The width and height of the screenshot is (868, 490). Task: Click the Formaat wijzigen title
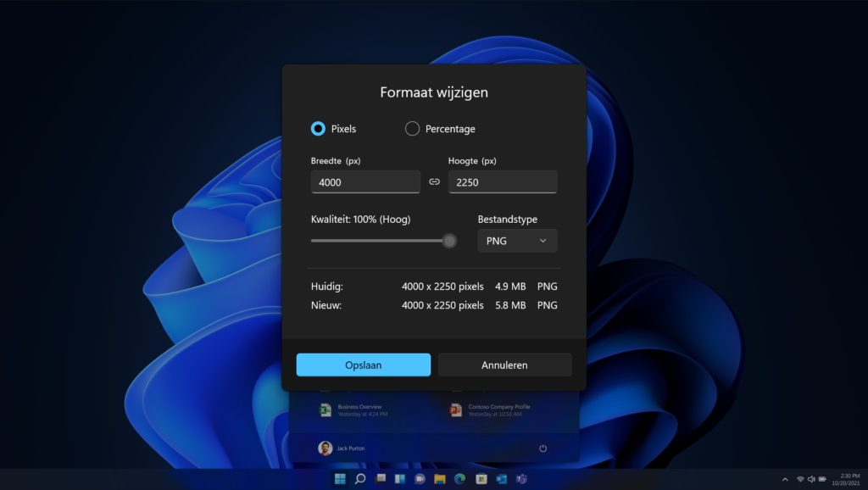434,92
